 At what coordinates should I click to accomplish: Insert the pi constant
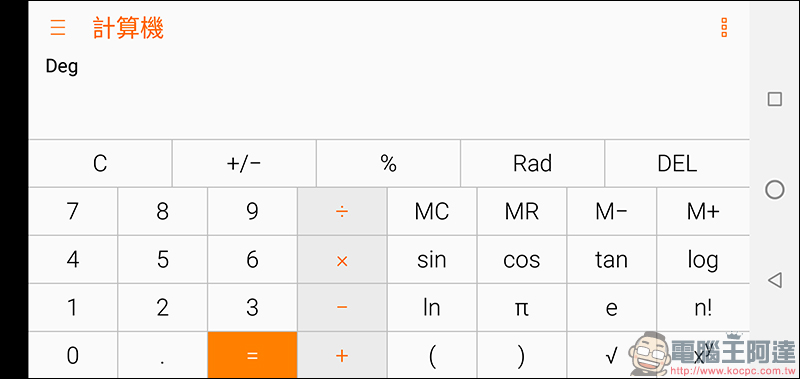tap(521, 308)
